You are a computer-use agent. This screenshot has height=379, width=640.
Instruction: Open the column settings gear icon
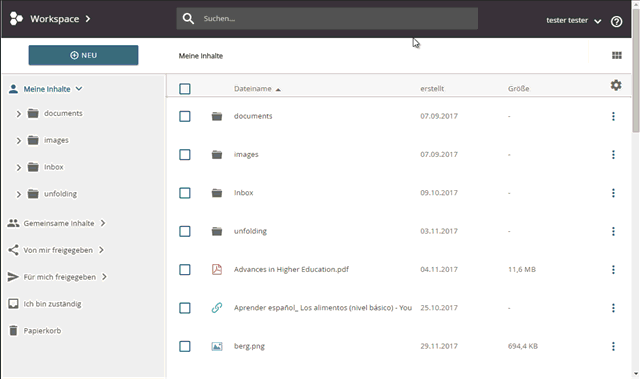tap(616, 85)
